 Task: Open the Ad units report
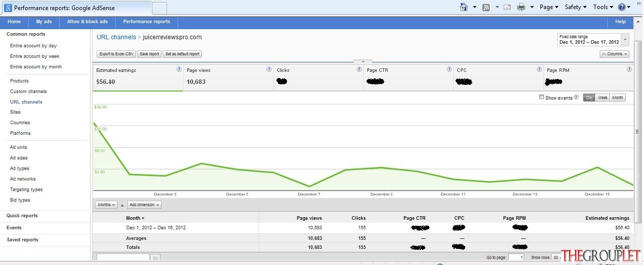[19, 147]
